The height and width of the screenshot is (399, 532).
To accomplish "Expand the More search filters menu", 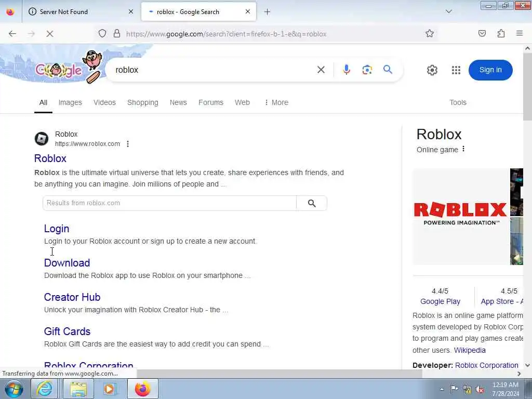I will click(276, 102).
